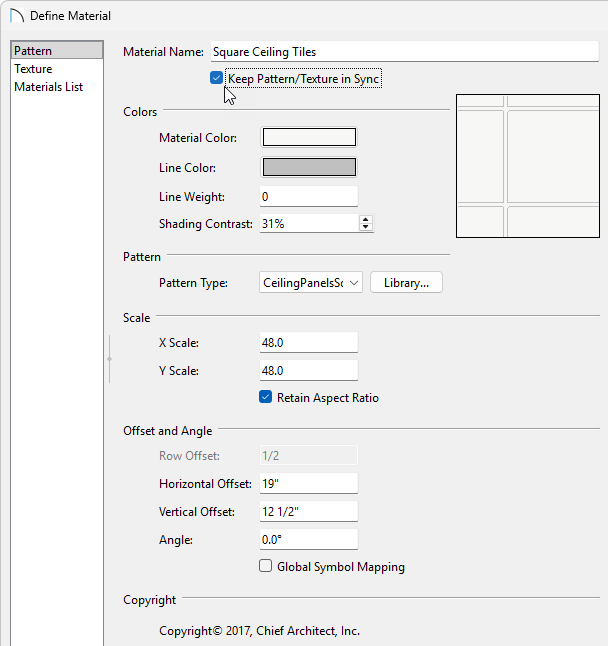Screen dimensions: 608x646
Task: Click the Y Scale value field
Action: [x=308, y=371]
